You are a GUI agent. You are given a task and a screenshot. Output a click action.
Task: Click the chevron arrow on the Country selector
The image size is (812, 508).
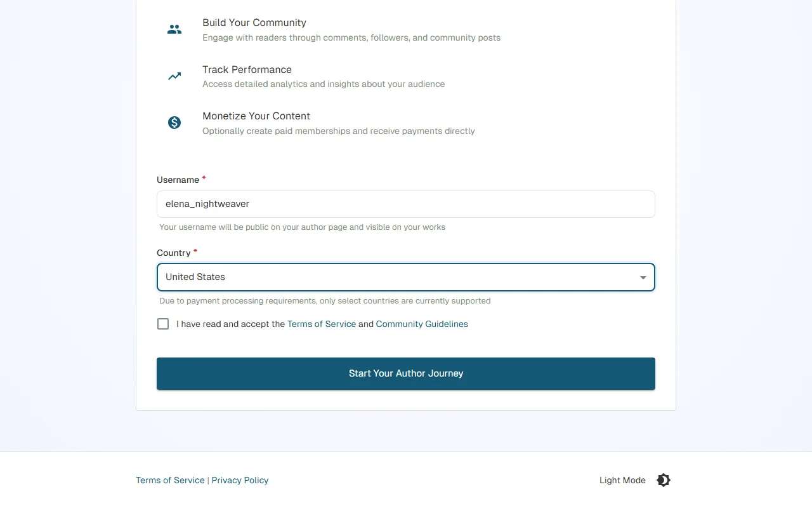click(643, 277)
